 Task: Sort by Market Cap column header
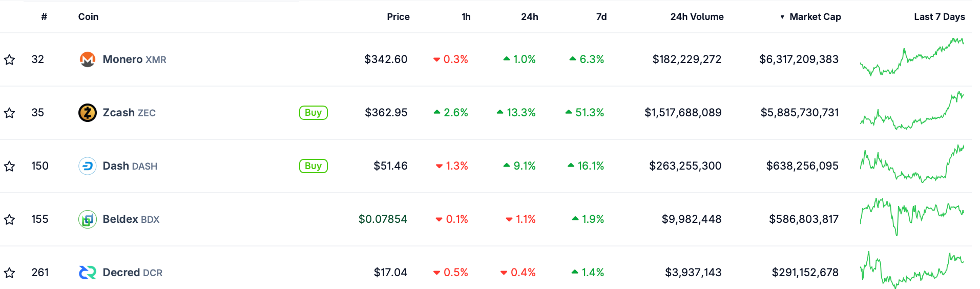click(x=815, y=17)
